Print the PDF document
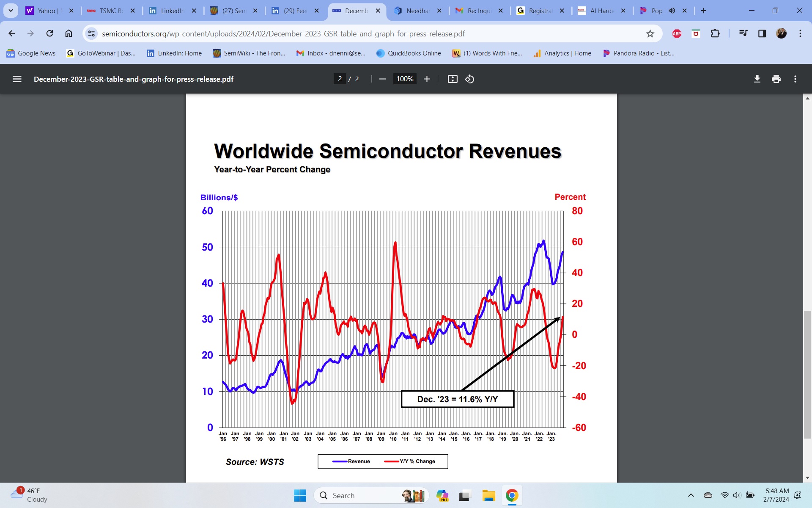 (x=776, y=79)
